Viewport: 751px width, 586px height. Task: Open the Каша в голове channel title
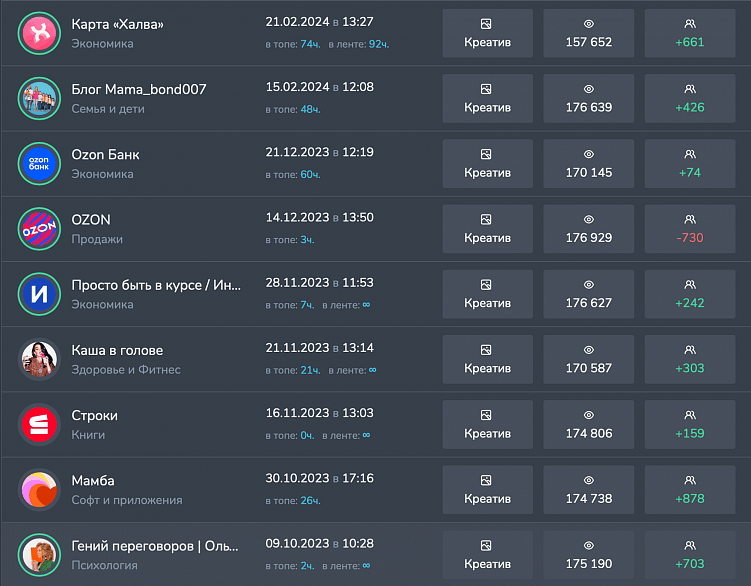point(117,350)
